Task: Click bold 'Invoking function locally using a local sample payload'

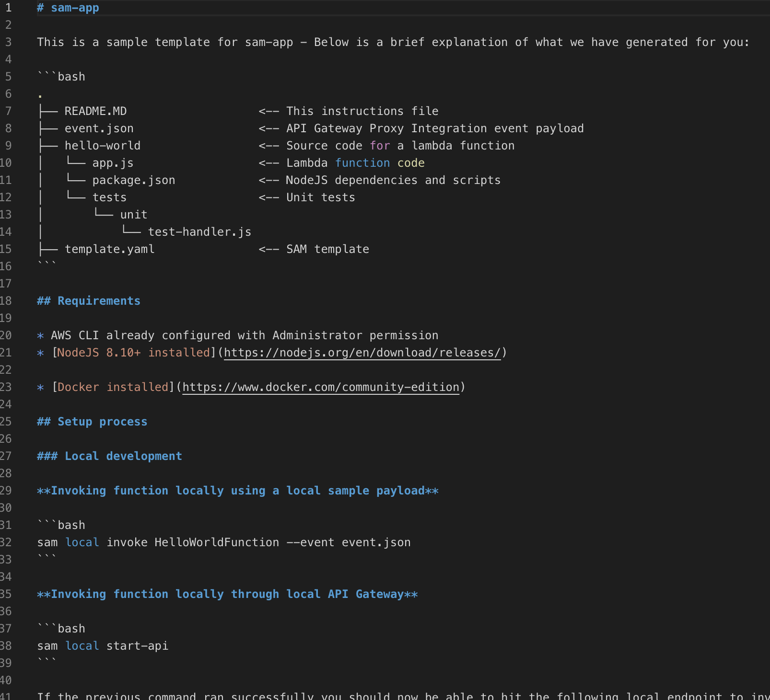Action: tap(238, 491)
